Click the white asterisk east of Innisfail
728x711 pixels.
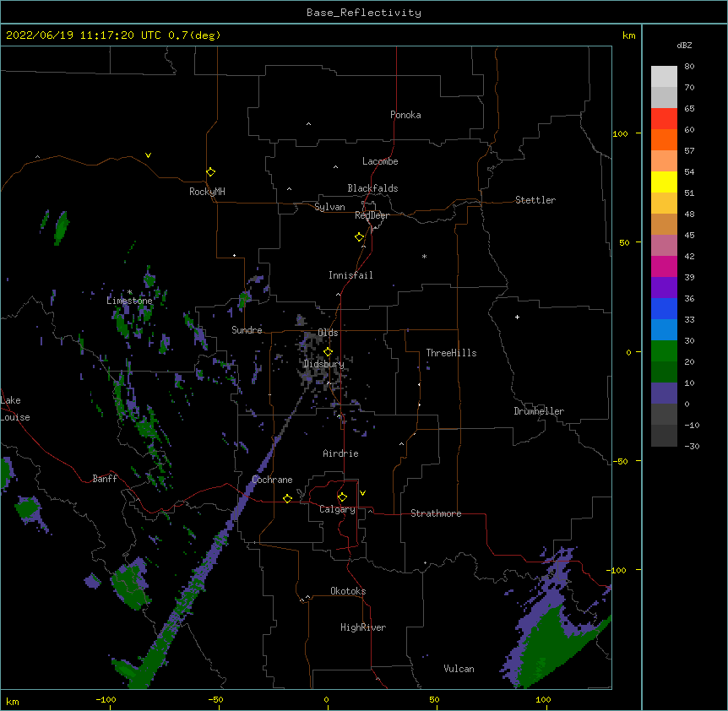424,256
